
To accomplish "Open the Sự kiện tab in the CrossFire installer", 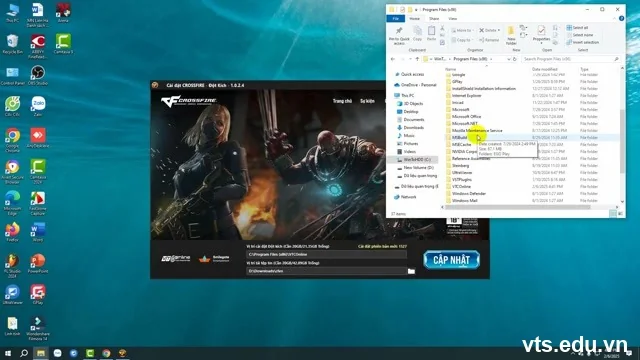I will (x=367, y=101).
